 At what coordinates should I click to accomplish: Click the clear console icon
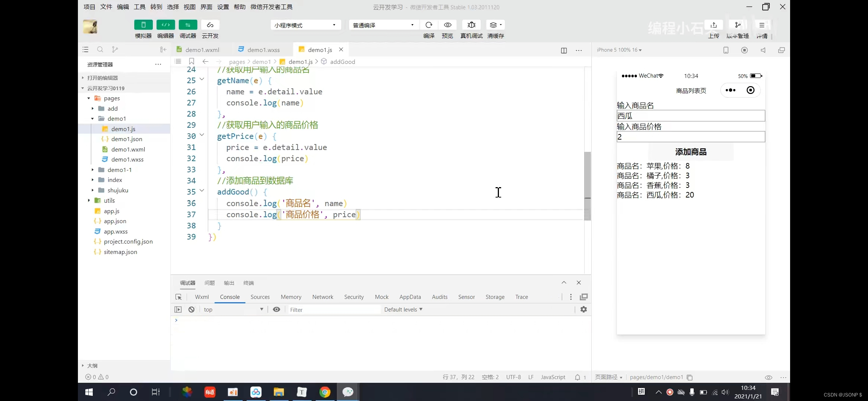point(191,309)
